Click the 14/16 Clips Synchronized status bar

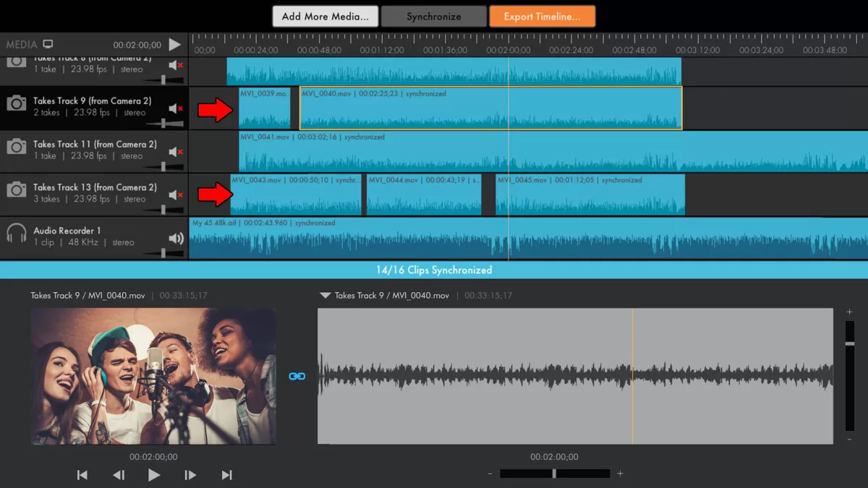coord(434,270)
